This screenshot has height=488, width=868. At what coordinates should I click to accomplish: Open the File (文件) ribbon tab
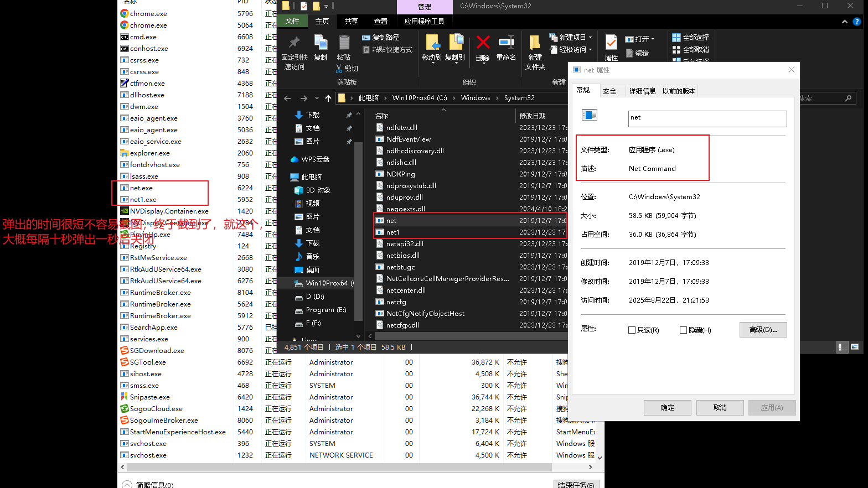pyautogui.click(x=292, y=21)
